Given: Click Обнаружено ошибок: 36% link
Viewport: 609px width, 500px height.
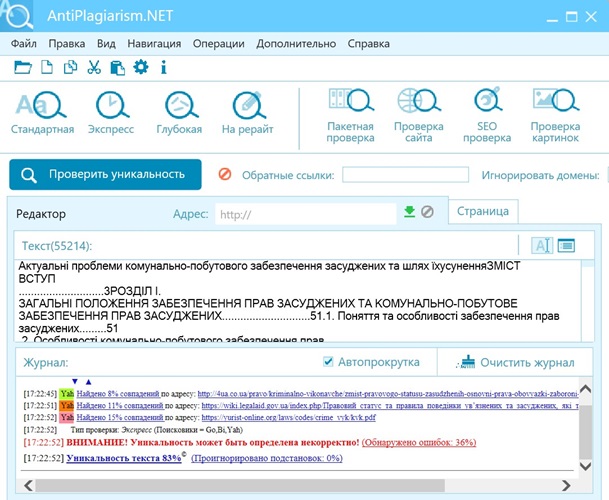Looking at the screenshot, I should (419, 442).
